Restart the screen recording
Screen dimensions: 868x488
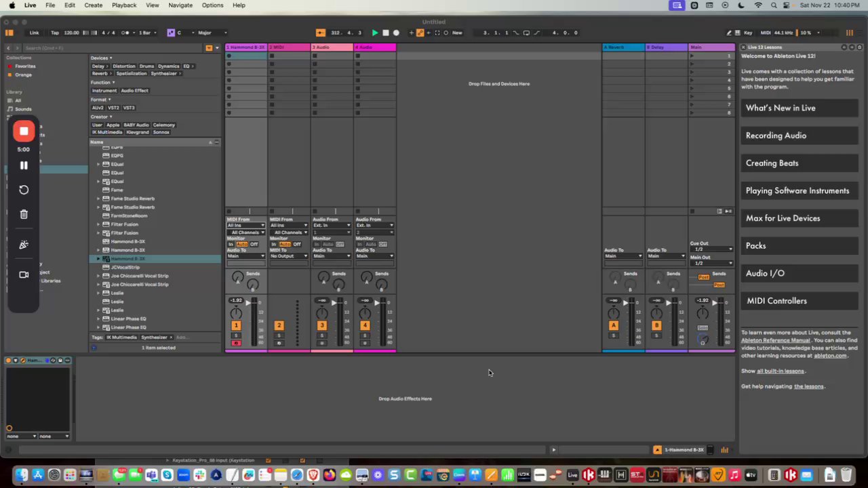24,190
